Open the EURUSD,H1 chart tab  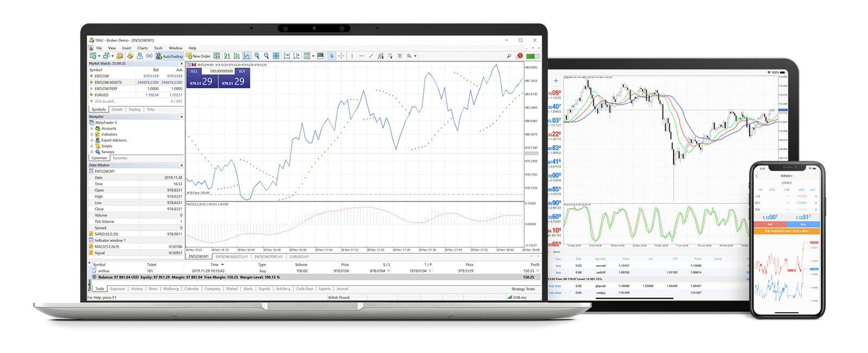(299, 256)
